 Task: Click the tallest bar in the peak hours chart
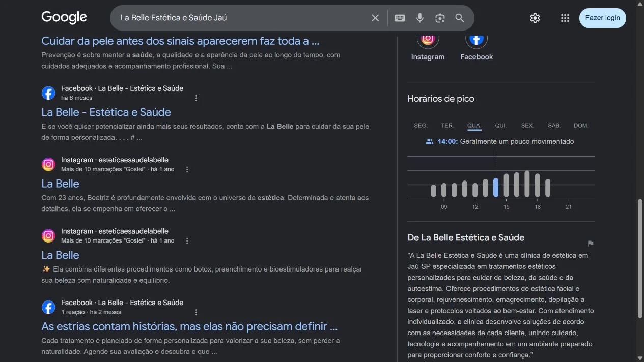pos(527,184)
